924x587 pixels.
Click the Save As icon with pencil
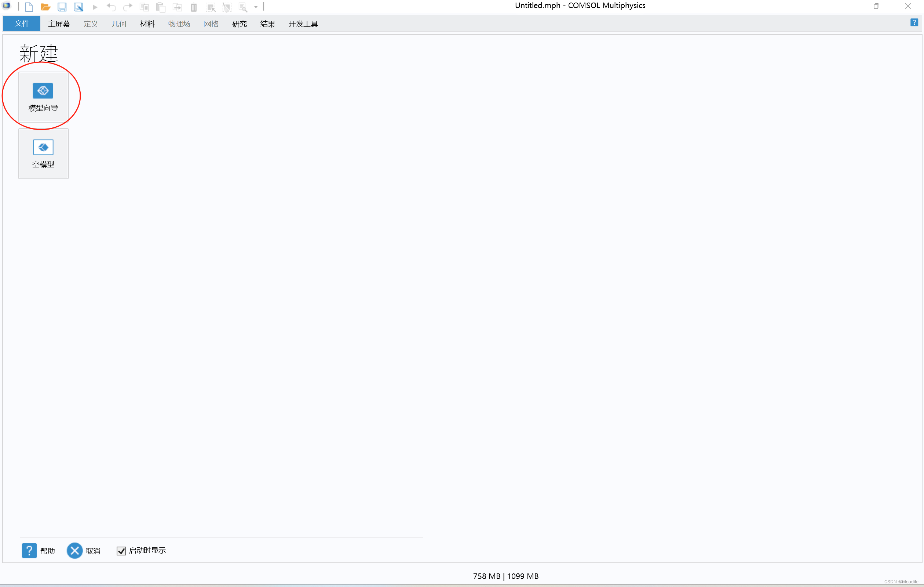78,7
